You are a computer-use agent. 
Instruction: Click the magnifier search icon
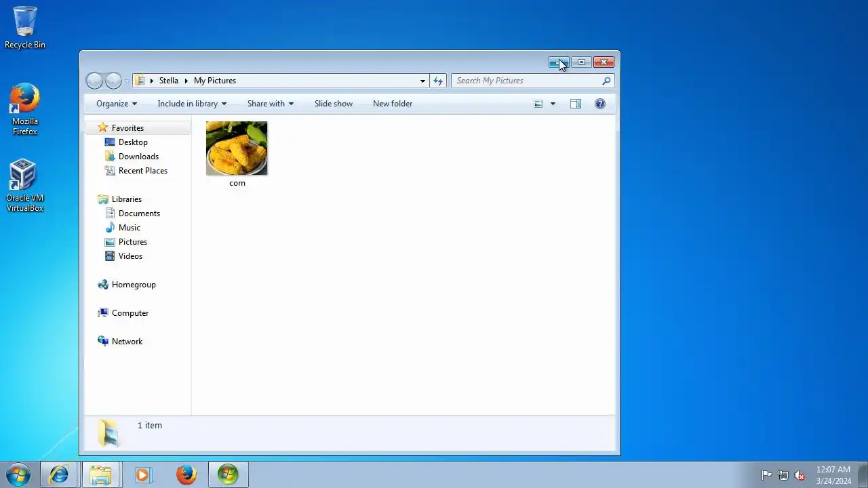click(x=606, y=81)
